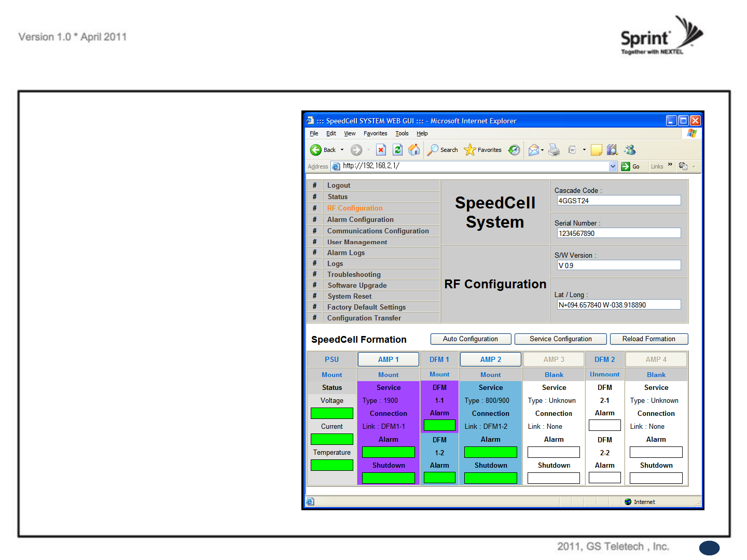Open the Configuration Transfer link
This screenshot has width=747, height=560.
point(364,318)
